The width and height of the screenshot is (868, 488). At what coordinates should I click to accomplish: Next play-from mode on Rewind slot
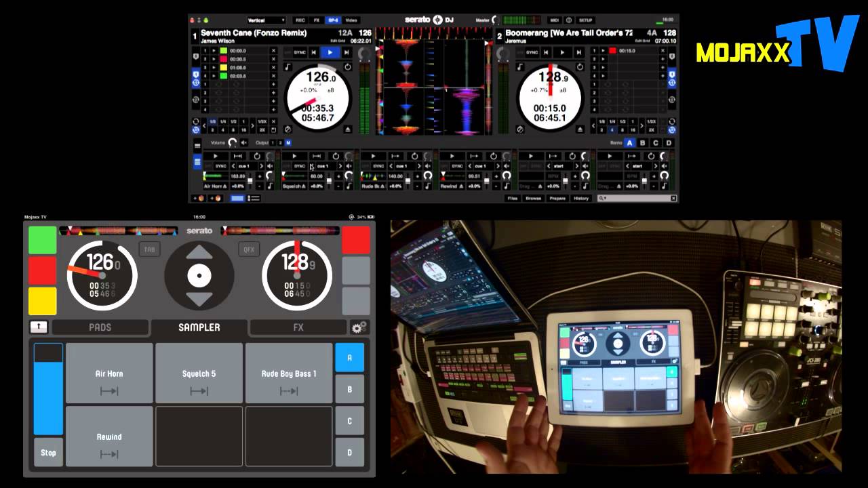[x=498, y=166]
